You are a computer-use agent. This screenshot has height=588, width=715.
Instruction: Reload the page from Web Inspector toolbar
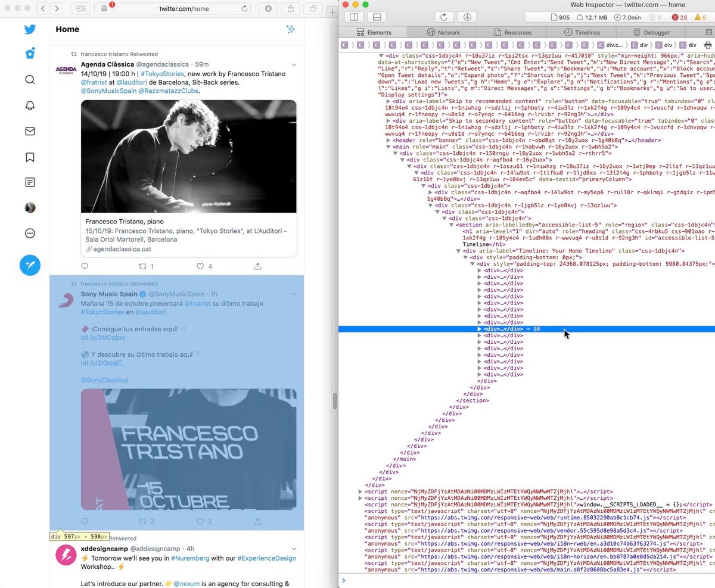[x=443, y=17]
